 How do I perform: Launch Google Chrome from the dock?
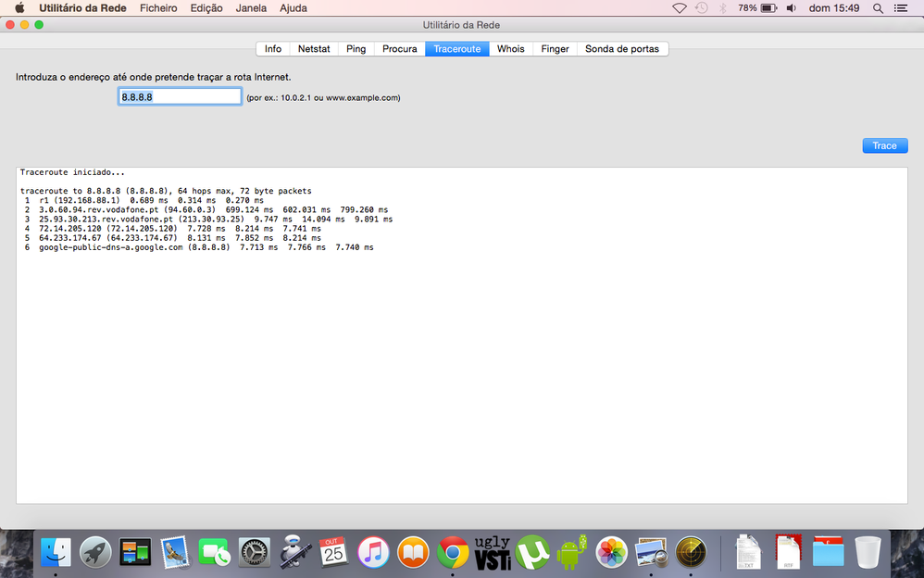[x=453, y=552]
